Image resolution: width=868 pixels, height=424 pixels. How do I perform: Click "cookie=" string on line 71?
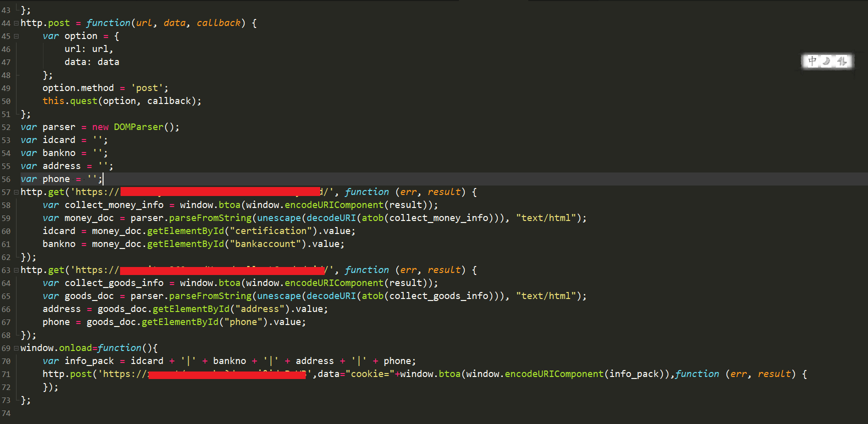click(370, 374)
